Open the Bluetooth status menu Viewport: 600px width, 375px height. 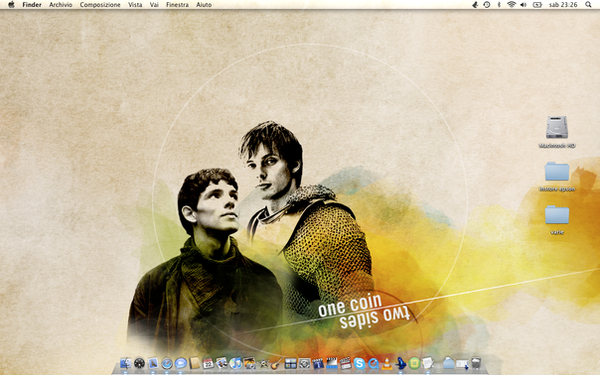pos(499,5)
